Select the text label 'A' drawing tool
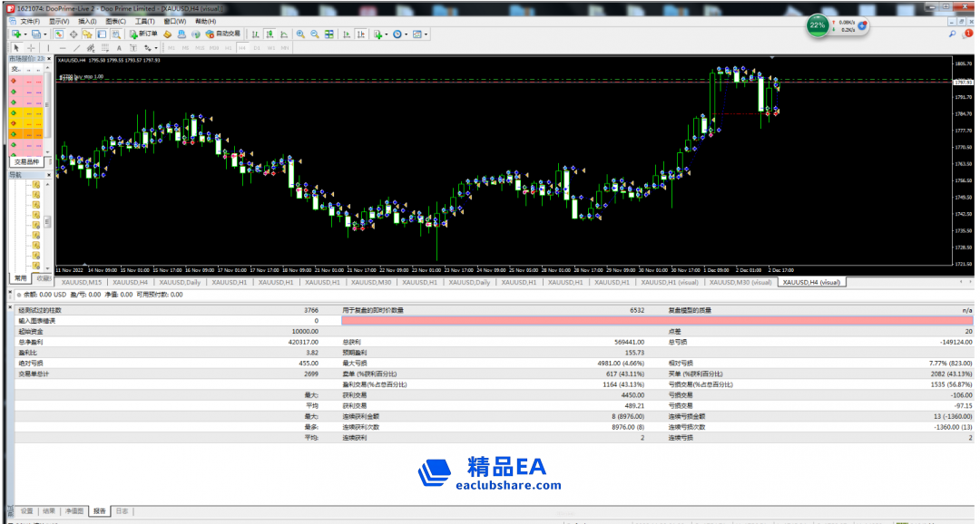This screenshot has height=524, width=980. click(x=120, y=47)
